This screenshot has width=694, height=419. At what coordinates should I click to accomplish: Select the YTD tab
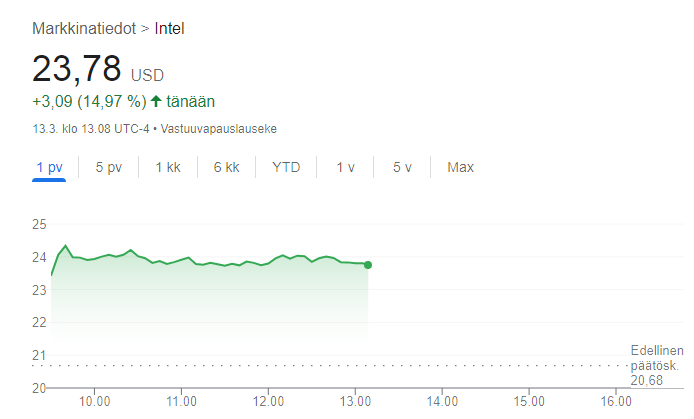tap(286, 168)
